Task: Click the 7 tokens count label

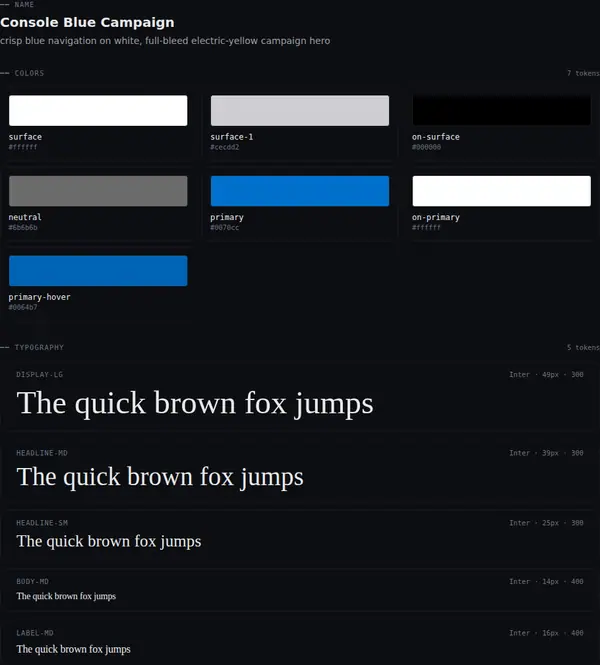Action: [583, 73]
